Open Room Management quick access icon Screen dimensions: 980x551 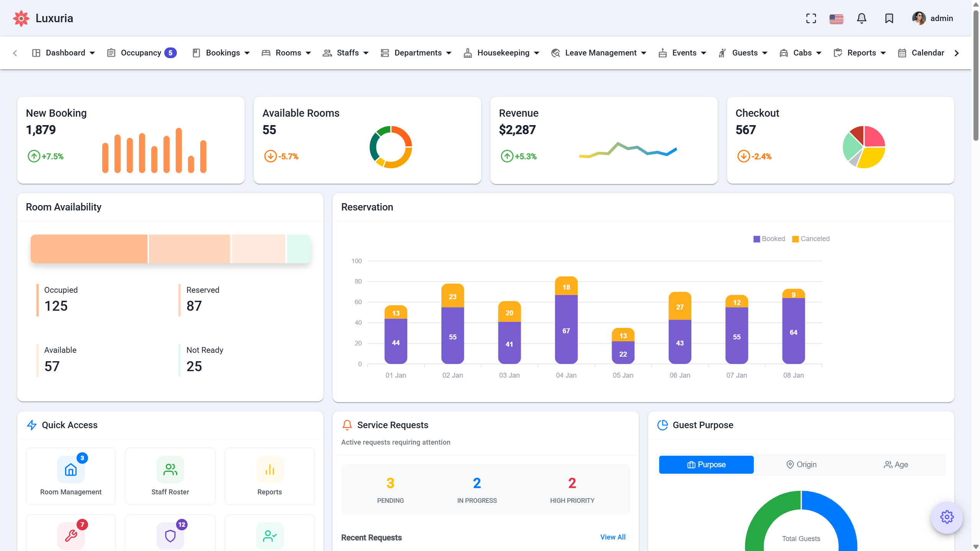71,469
